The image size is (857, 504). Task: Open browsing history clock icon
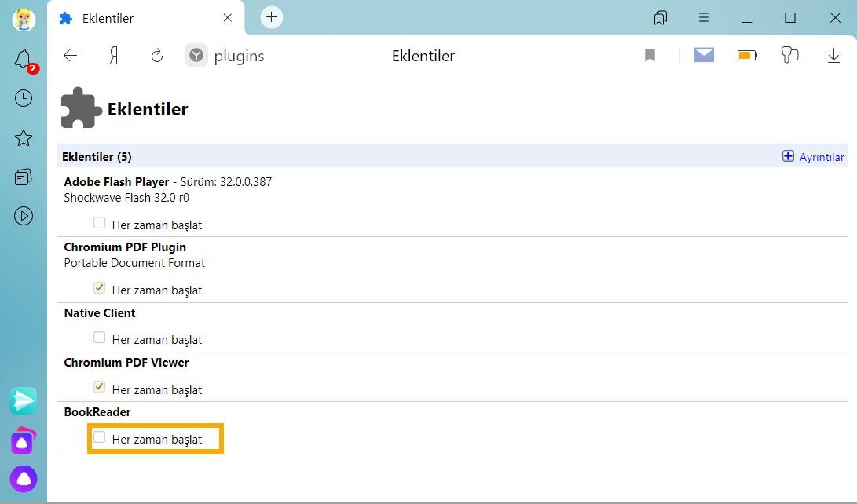(x=24, y=98)
